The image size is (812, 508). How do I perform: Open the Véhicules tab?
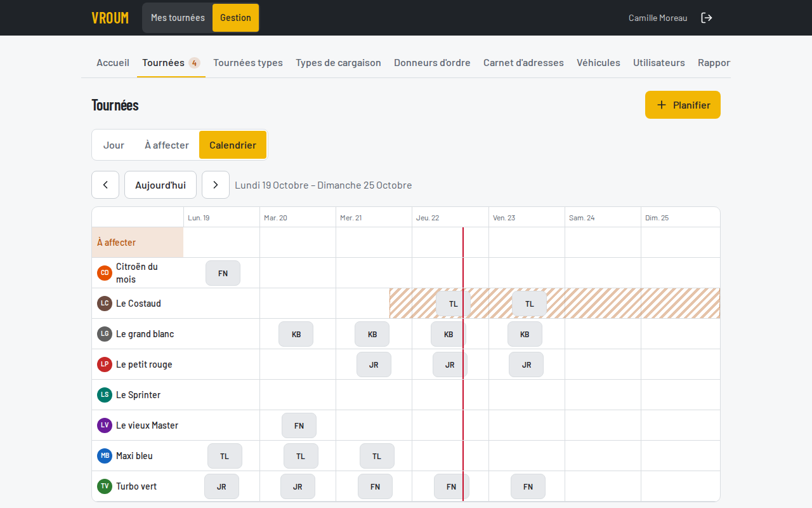598,63
